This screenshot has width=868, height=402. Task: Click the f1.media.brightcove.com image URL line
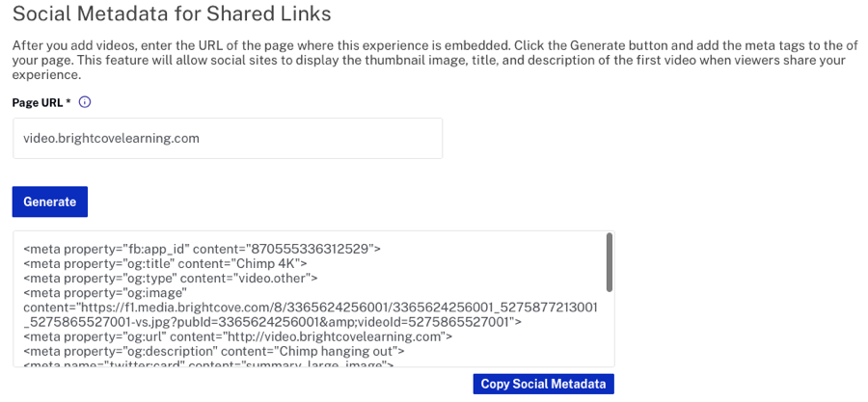310,307
